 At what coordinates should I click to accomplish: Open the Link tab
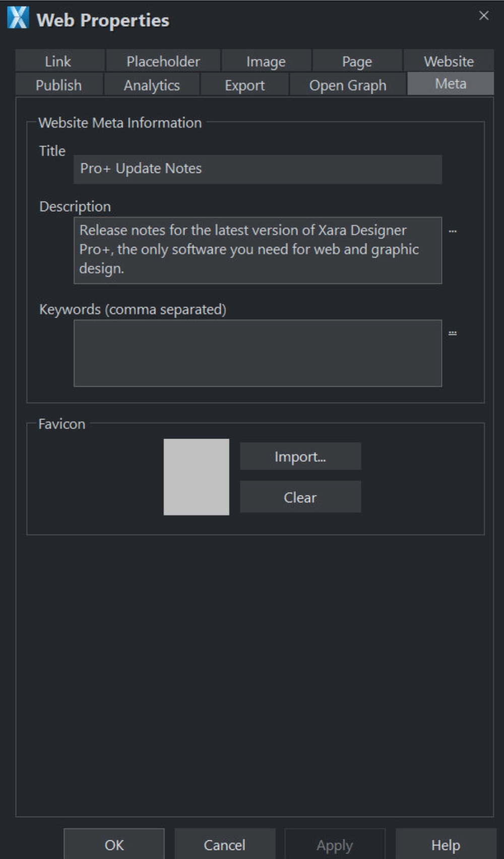pos(59,61)
